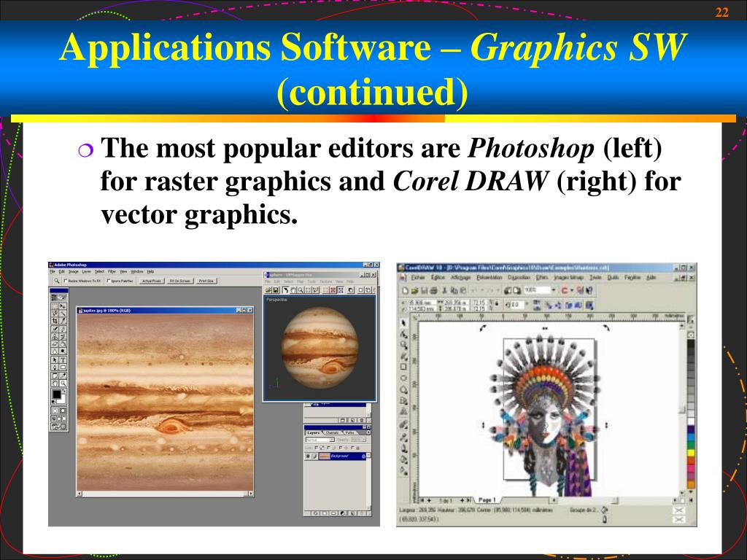This screenshot has width=747, height=560.
Task: Open the Filter menu in Photoshop
Action: click(x=112, y=271)
